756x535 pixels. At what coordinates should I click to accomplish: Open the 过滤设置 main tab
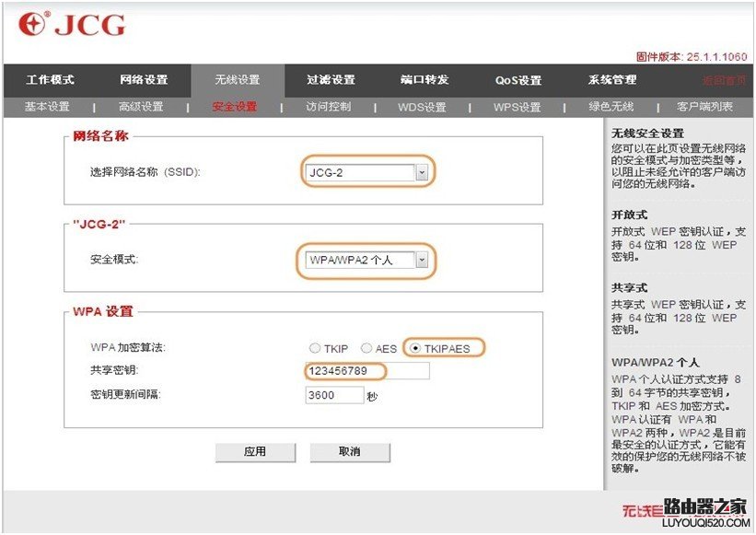tap(331, 79)
